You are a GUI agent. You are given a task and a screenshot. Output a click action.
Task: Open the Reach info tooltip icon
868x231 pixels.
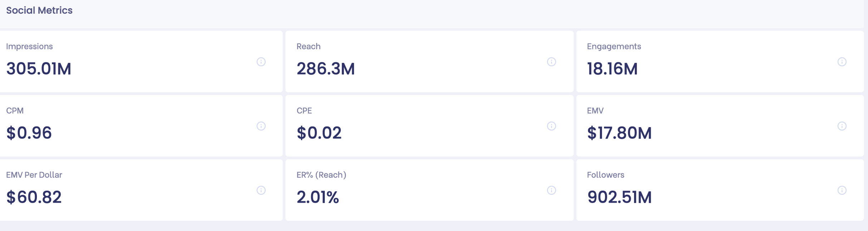551,62
